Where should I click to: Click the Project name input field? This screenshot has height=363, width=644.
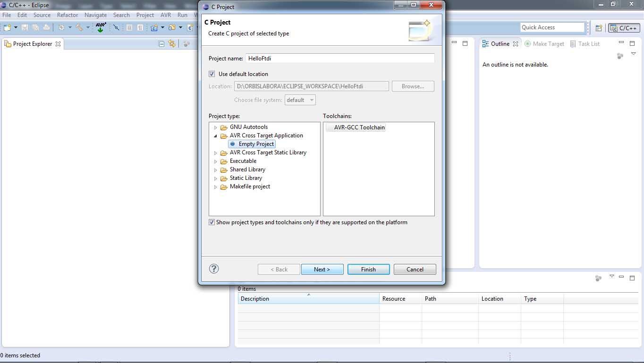click(x=340, y=59)
